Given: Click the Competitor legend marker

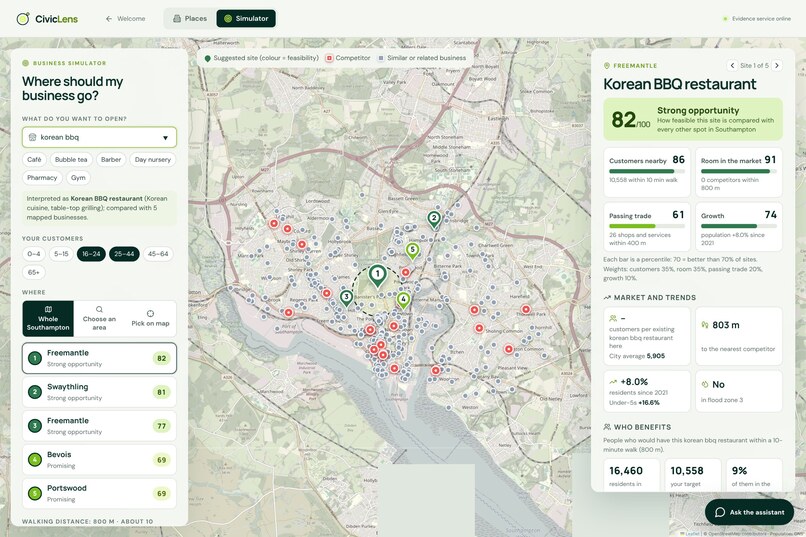Looking at the screenshot, I should (329, 58).
